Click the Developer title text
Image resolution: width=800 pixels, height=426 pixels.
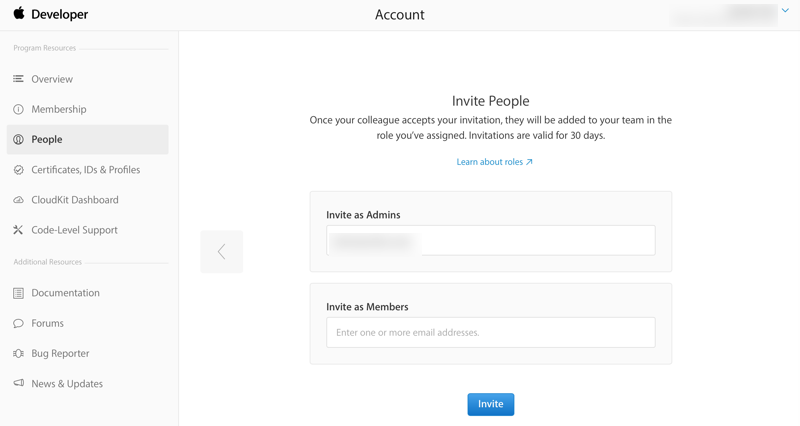(x=60, y=15)
